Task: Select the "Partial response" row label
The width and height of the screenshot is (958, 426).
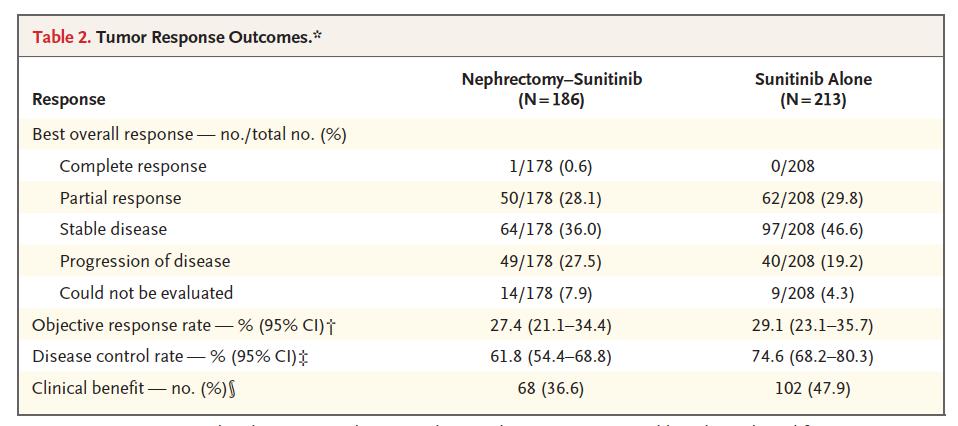Action: (x=120, y=198)
